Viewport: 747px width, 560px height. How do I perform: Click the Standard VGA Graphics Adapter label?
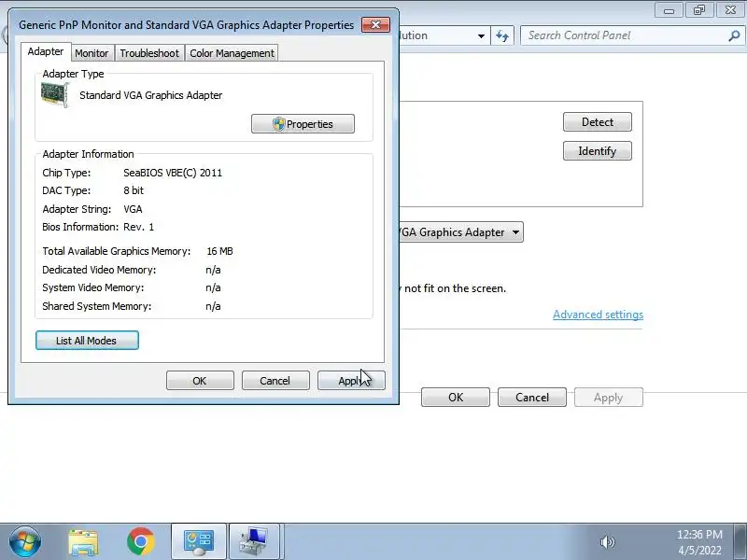click(151, 95)
